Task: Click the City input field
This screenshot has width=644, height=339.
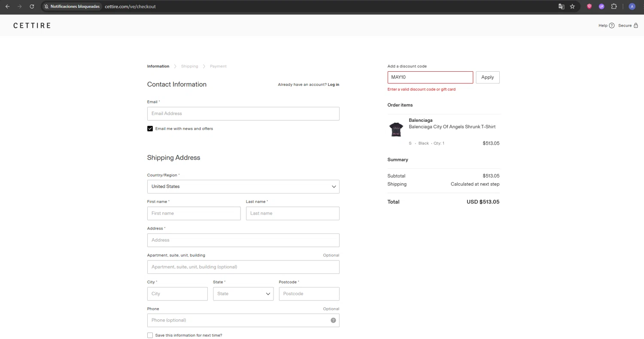Action: 177,294
